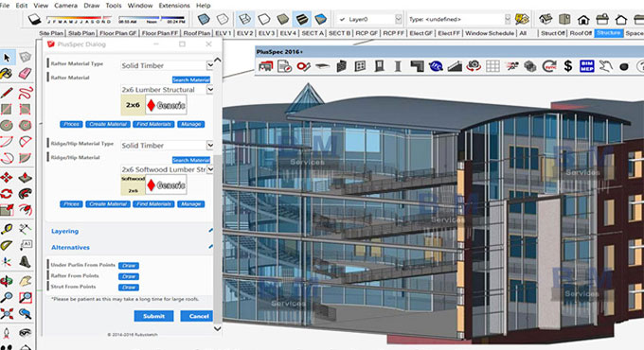Open the 2x6 Softwood Lumber dropdown
The width and height of the screenshot is (644, 350).
[x=210, y=169]
